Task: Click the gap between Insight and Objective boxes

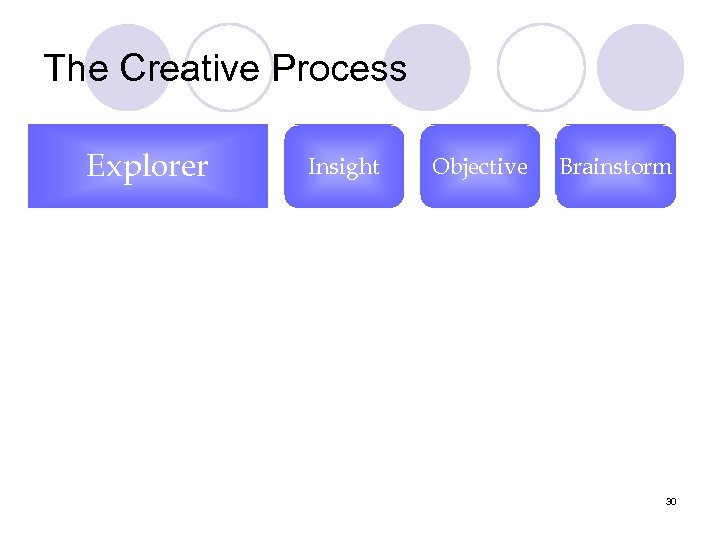Action: tap(412, 166)
